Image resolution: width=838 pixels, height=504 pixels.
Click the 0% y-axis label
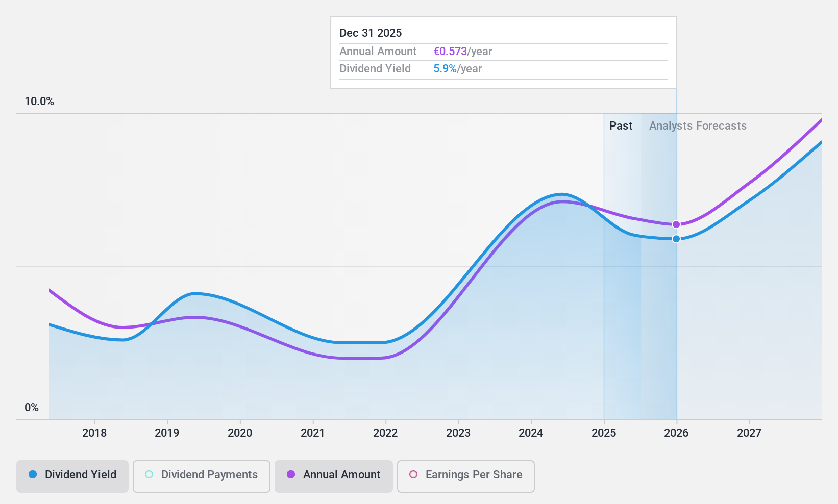[x=32, y=408]
